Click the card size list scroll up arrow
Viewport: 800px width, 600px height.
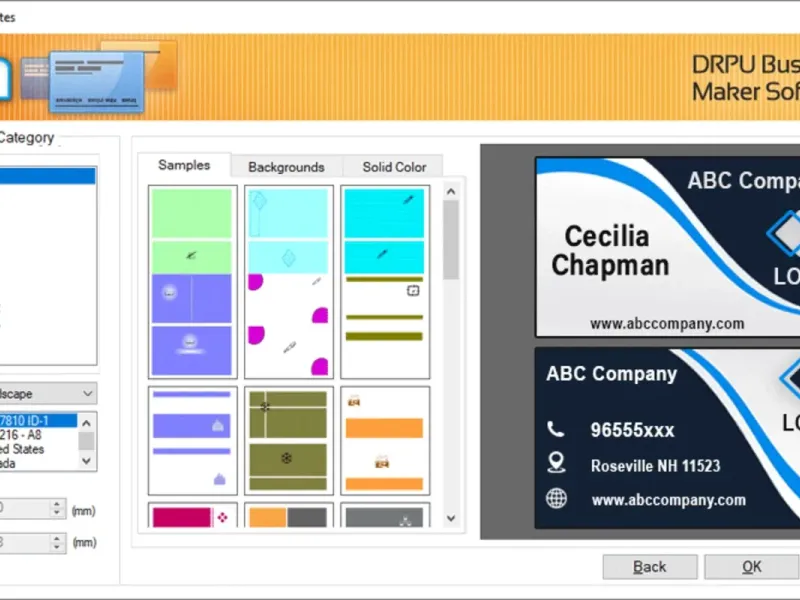(x=86, y=423)
